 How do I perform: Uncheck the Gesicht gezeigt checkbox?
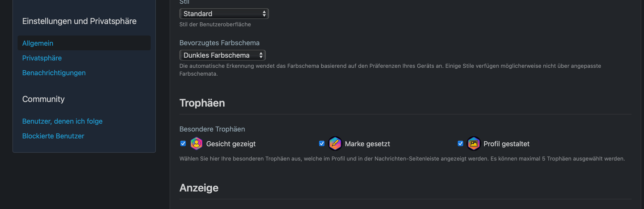183,143
